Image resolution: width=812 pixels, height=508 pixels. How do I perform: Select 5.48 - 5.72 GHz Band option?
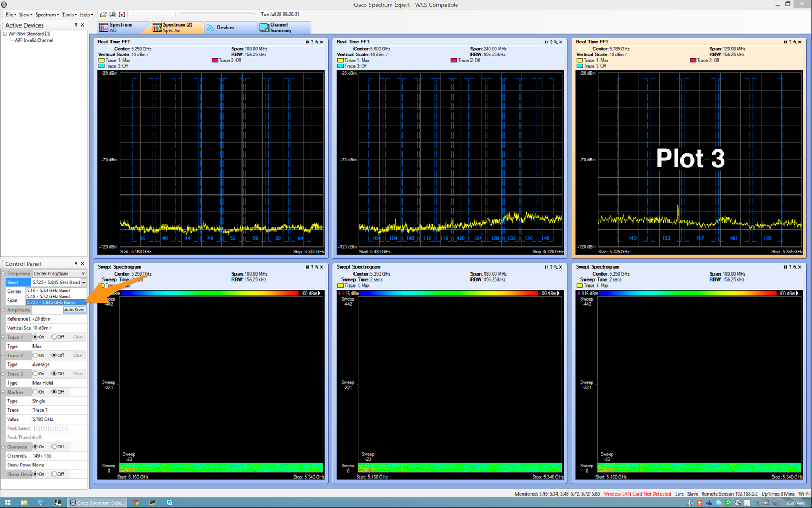click(56, 296)
